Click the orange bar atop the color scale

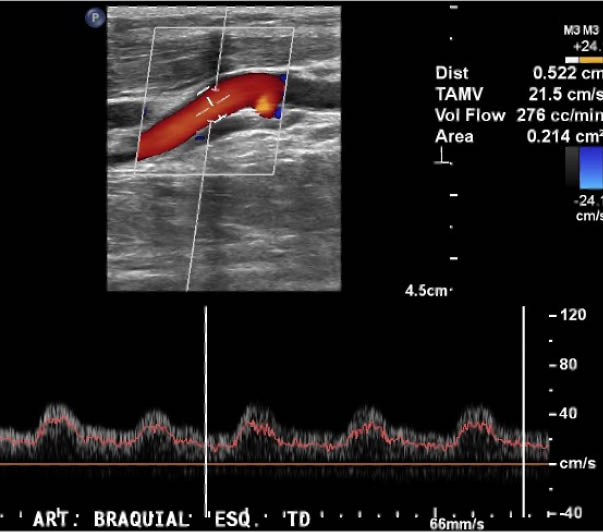click(x=590, y=61)
